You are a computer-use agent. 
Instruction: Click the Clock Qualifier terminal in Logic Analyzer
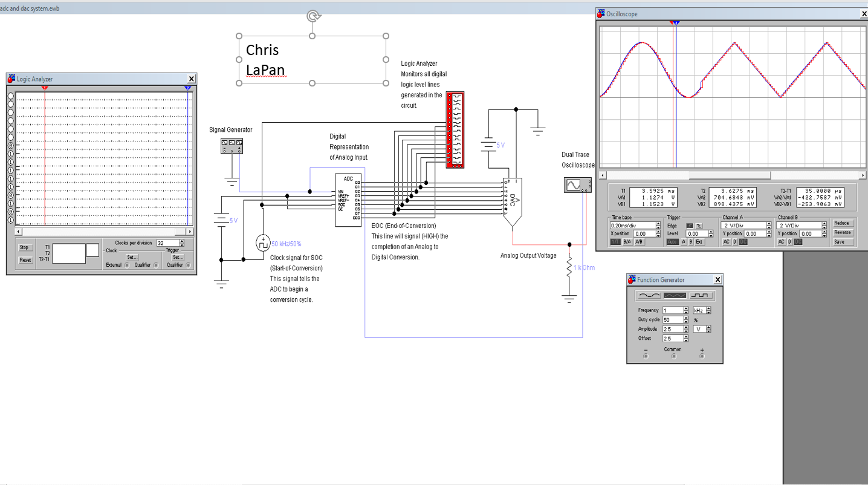point(156,265)
